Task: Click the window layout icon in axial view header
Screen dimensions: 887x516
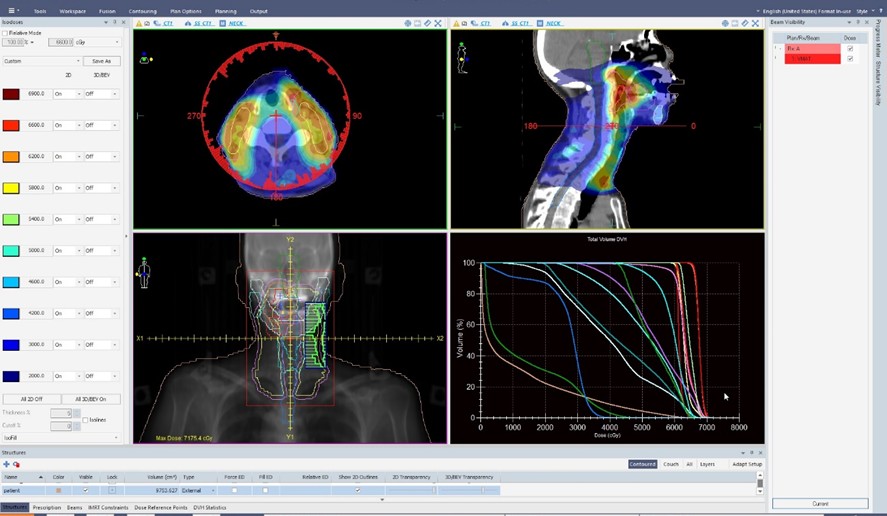Action: 418,23
